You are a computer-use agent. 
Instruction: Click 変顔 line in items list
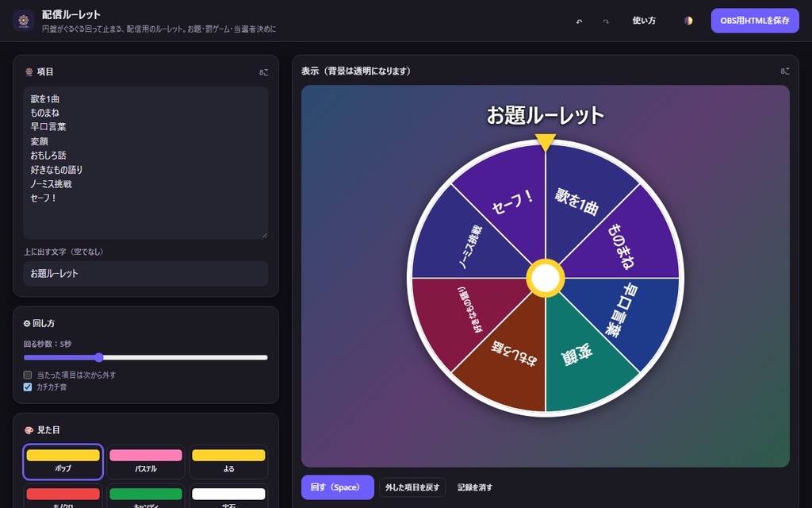pyautogui.click(x=40, y=141)
